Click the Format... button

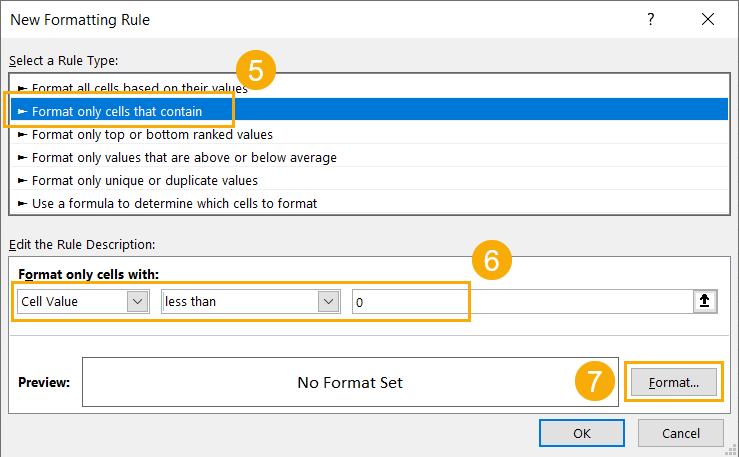[672, 382]
